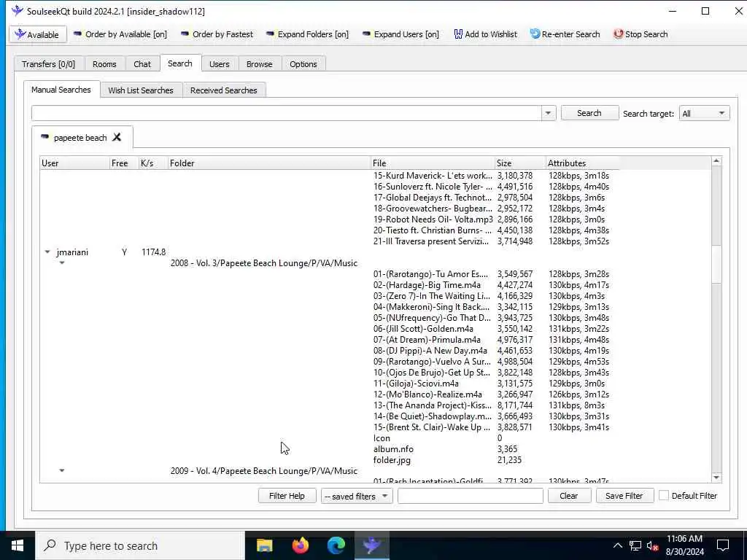Click Stop Search toolbar item
The width and height of the screenshot is (747, 560).
(640, 34)
